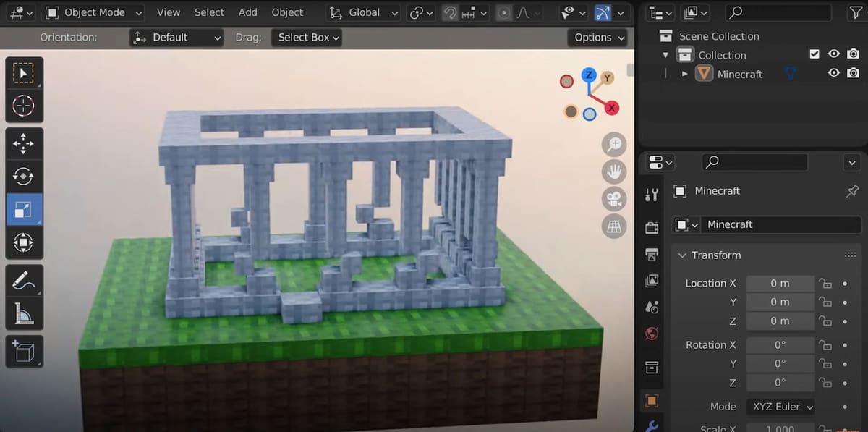
Task: Open the View menu
Action: point(169,12)
